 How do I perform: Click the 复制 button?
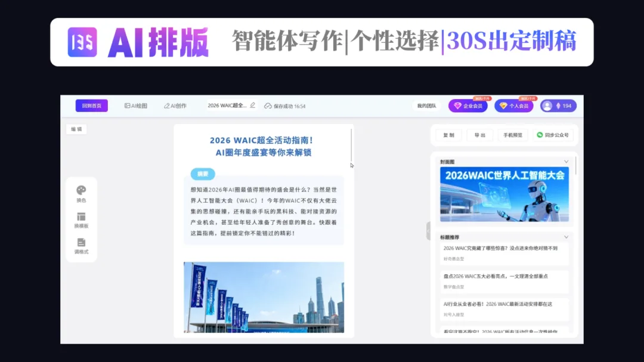pos(448,135)
